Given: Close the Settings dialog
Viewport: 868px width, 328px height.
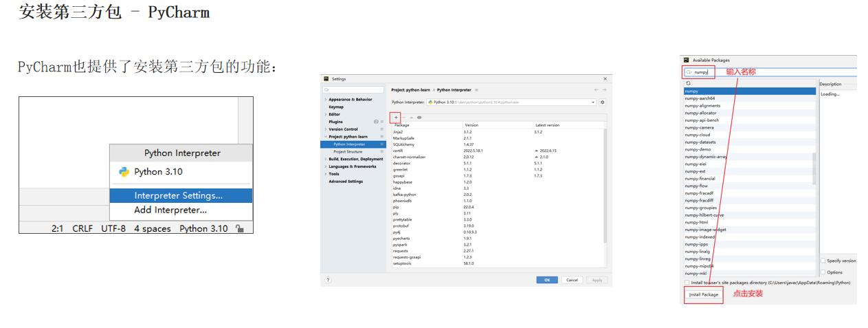Looking at the screenshot, I should click(605, 79).
